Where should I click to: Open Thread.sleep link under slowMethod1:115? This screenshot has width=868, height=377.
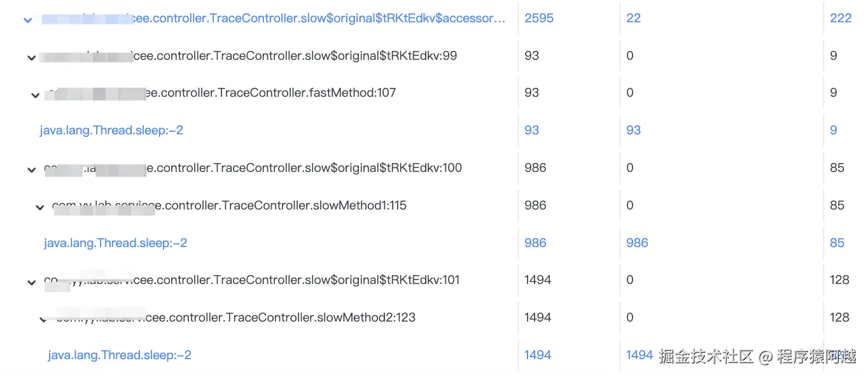tap(115, 243)
